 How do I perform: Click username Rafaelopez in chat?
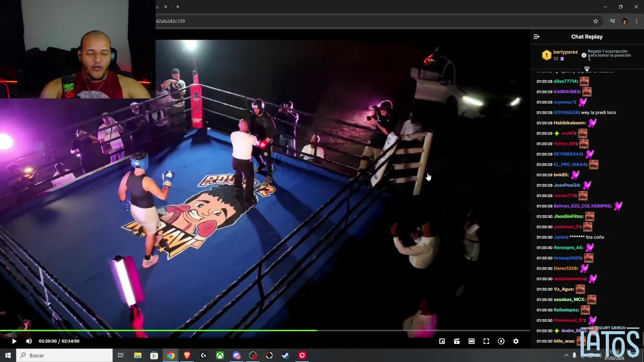pos(566,310)
